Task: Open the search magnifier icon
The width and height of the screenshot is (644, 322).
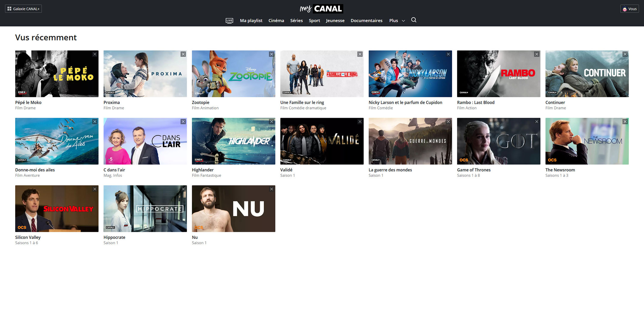Action: [x=414, y=20]
